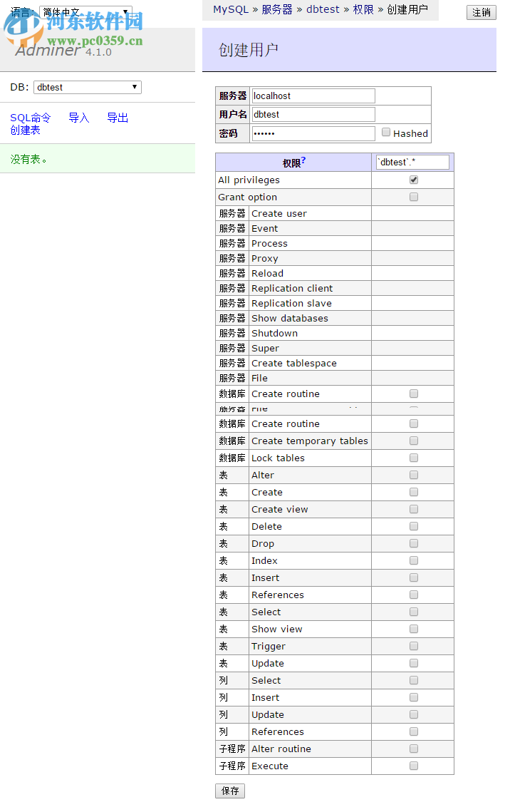Viewport: 510px width, 812px height.
Task: Open the DB database dropdown
Action: pyautogui.click(x=87, y=87)
